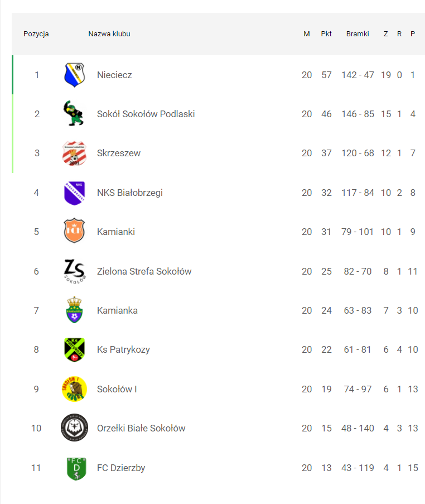The image size is (425, 504).
Task: Select the crowned Kamianka crest
Action: click(x=74, y=310)
